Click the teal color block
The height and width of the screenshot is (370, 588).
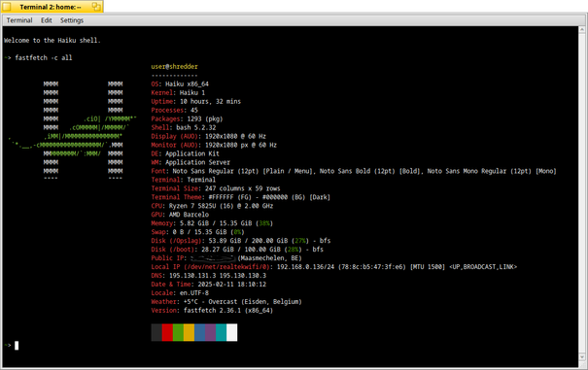coord(222,332)
